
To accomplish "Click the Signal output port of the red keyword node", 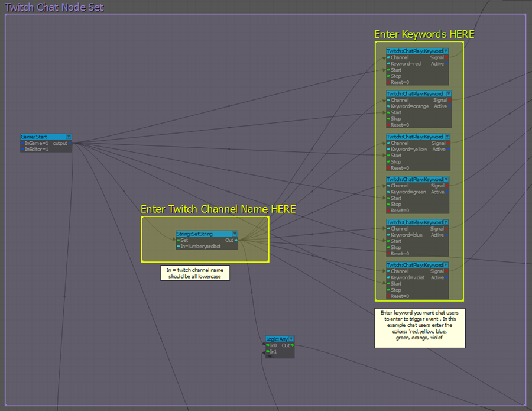I will 446,57.
